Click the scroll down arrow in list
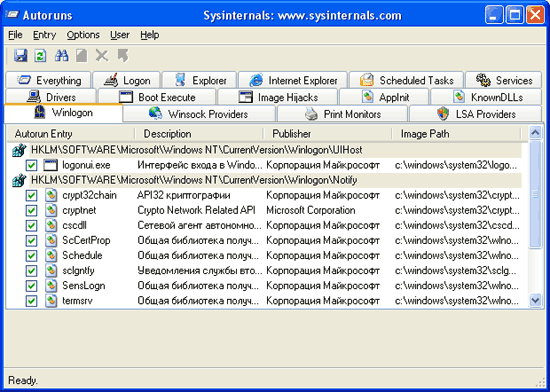Viewport: 550px width, 392px height. [535, 300]
